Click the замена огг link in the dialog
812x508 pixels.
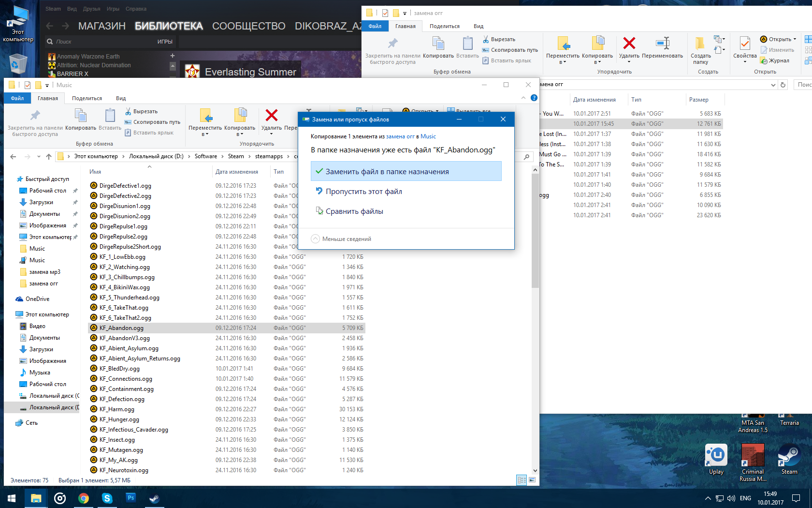click(400, 136)
